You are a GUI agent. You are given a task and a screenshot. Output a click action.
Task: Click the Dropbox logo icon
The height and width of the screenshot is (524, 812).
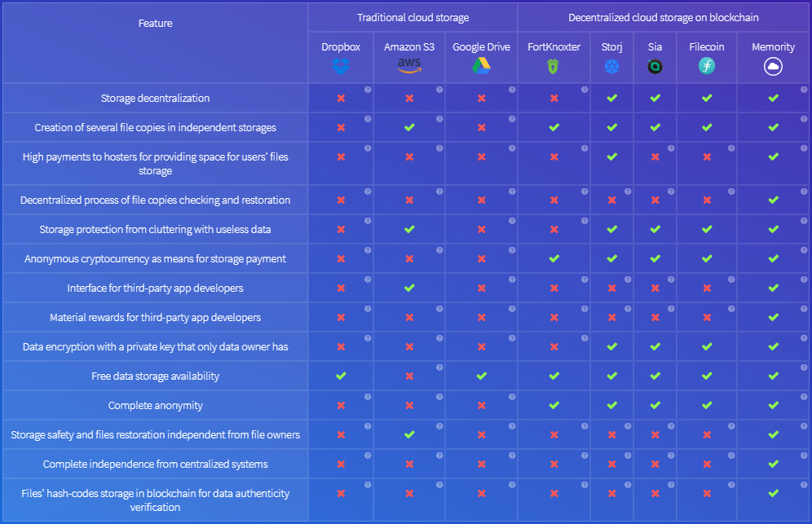[x=341, y=66]
